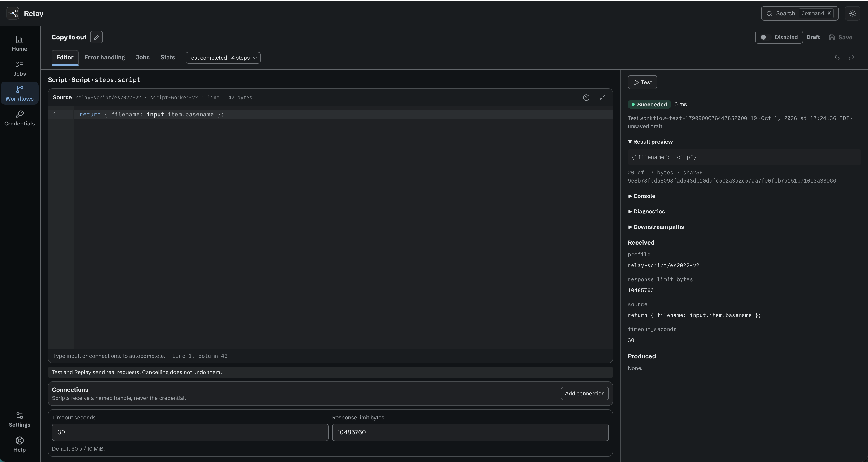868x462 pixels.
Task: Click the Succeeded status badge
Action: 649,105
